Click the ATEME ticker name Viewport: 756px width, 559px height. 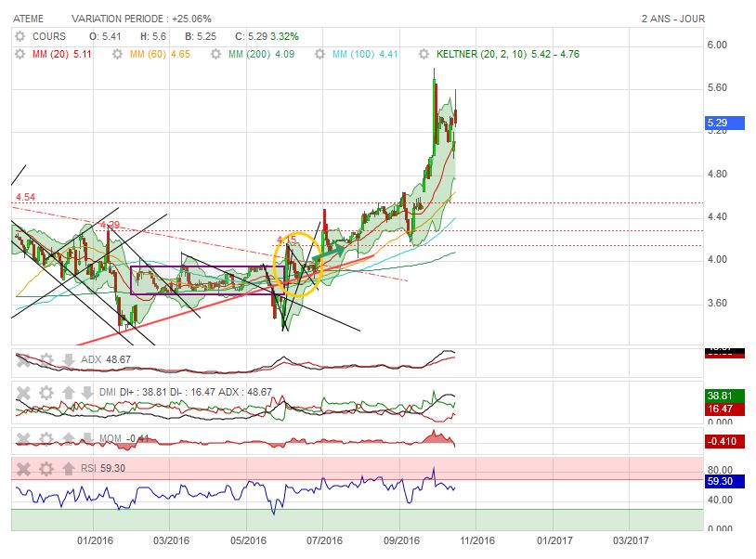28,19
